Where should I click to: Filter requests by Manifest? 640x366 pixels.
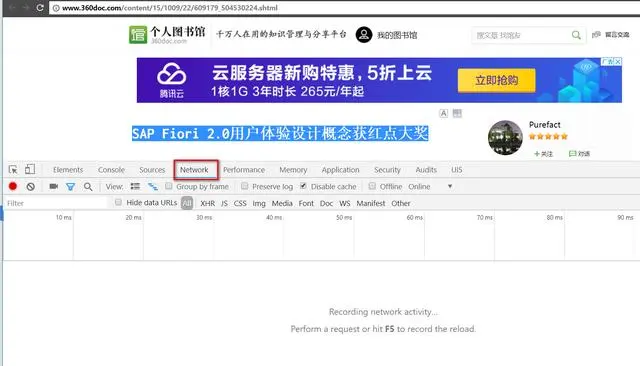click(371, 203)
